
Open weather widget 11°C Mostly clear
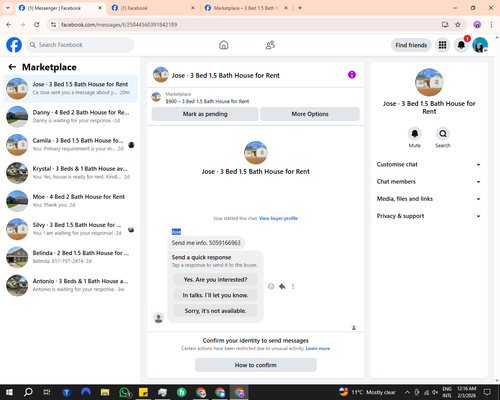point(368,392)
